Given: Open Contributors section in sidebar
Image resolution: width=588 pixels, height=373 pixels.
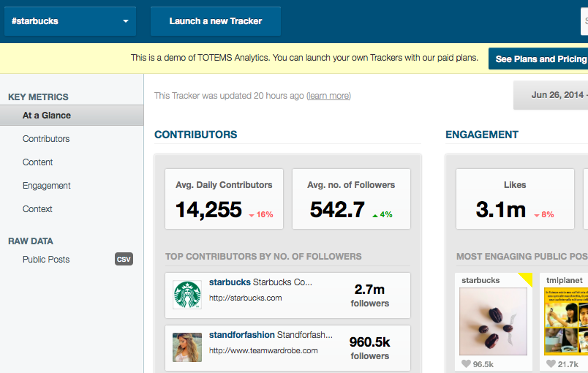Looking at the screenshot, I should [46, 139].
